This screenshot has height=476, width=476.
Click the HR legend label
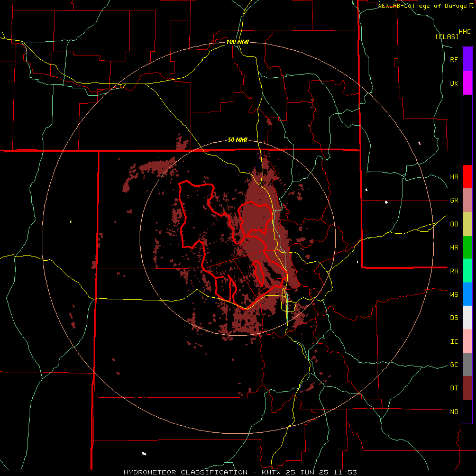(x=454, y=248)
